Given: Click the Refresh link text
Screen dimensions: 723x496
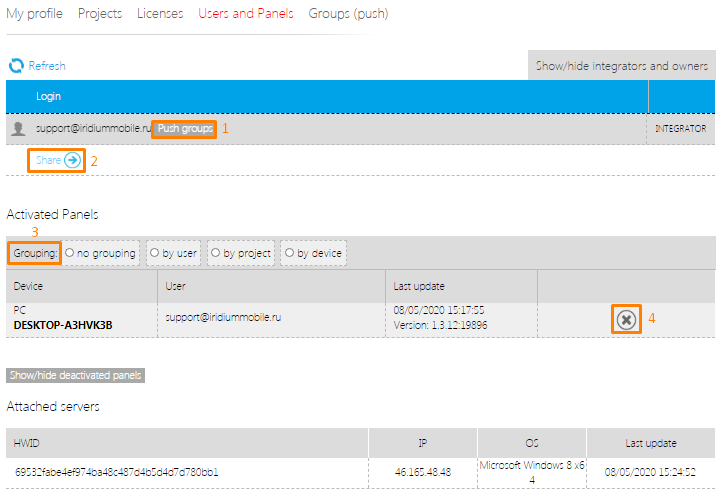Looking at the screenshot, I should click(47, 66).
